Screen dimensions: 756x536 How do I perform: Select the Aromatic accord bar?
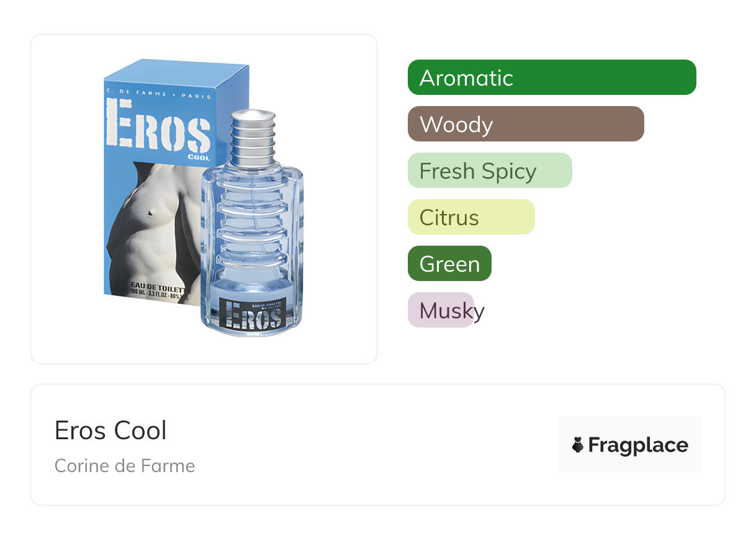pyautogui.click(x=551, y=78)
